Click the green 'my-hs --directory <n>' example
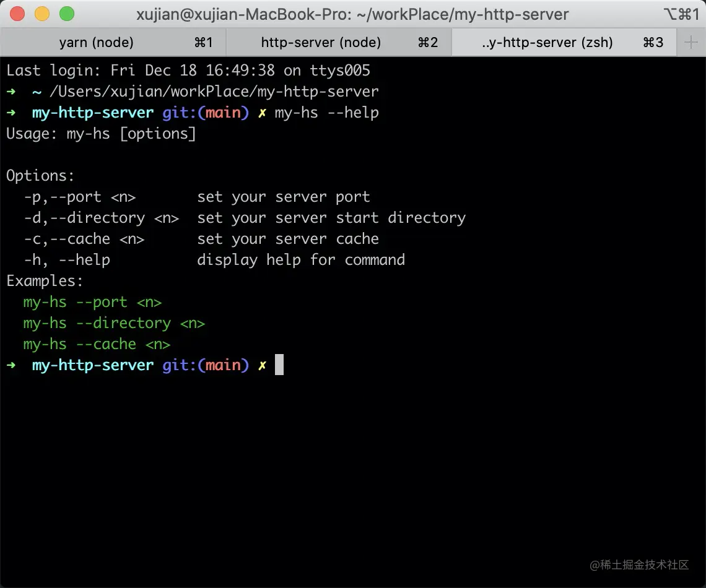The image size is (706, 588). click(x=114, y=323)
